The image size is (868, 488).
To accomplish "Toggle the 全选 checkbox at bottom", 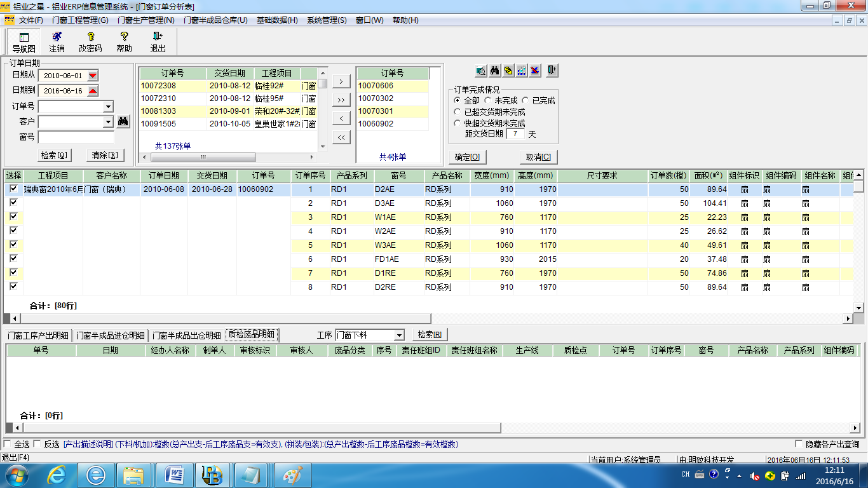I will pos(8,444).
